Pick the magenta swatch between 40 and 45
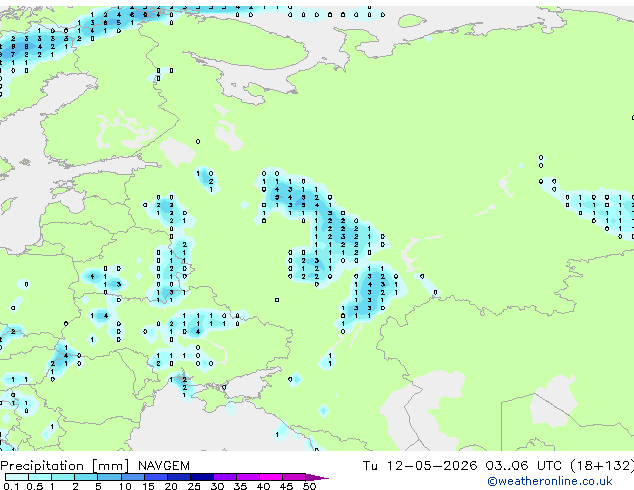 pyautogui.click(x=271, y=477)
